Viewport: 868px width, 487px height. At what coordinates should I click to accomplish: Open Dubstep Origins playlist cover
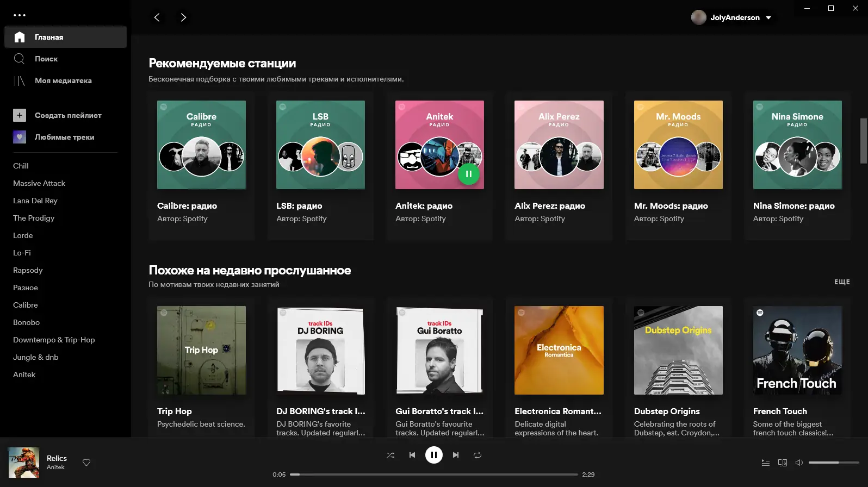(678, 350)
